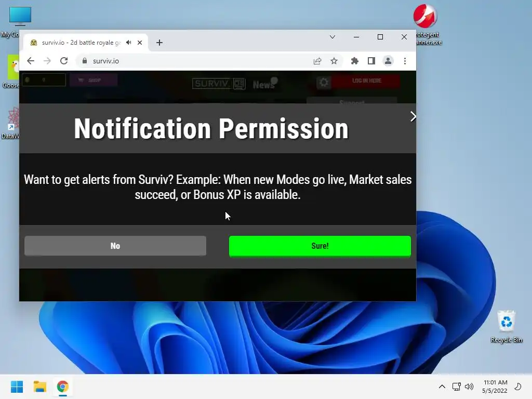Open File Explorer from the taskbar
The height and width of the screenshot is (399, 532).
click(x=39, y=387)
